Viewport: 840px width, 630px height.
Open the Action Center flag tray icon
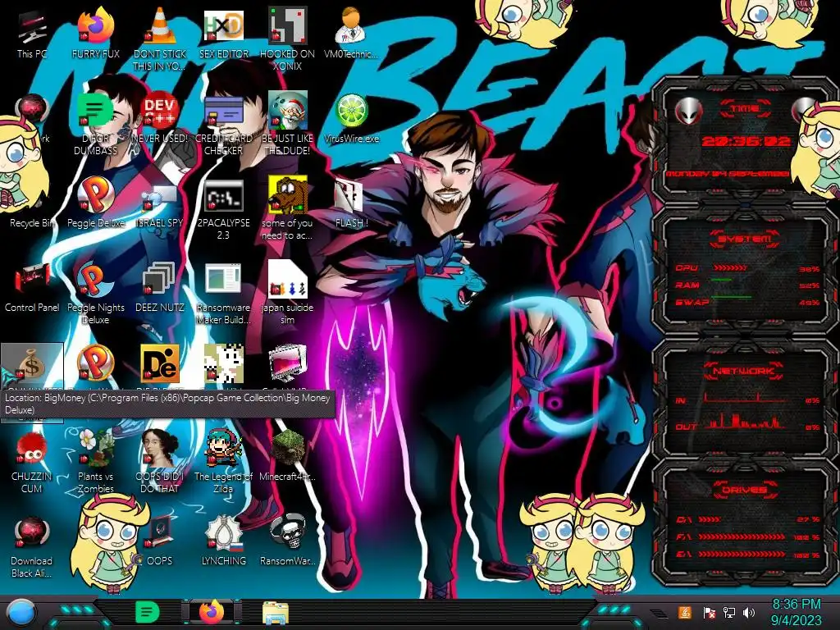709,612
